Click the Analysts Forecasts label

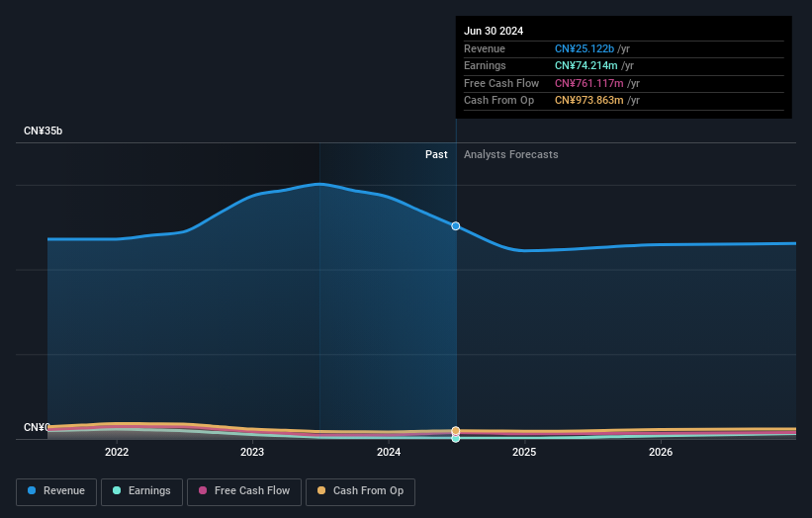click(511, 154)
